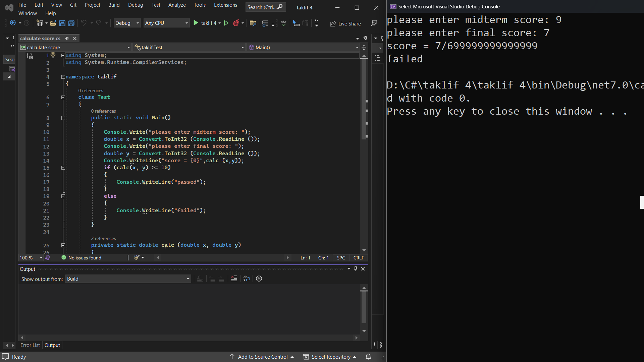644x362 pixels.
Task: Open the Debug configuration dropdown
Action: click(127, 23)
